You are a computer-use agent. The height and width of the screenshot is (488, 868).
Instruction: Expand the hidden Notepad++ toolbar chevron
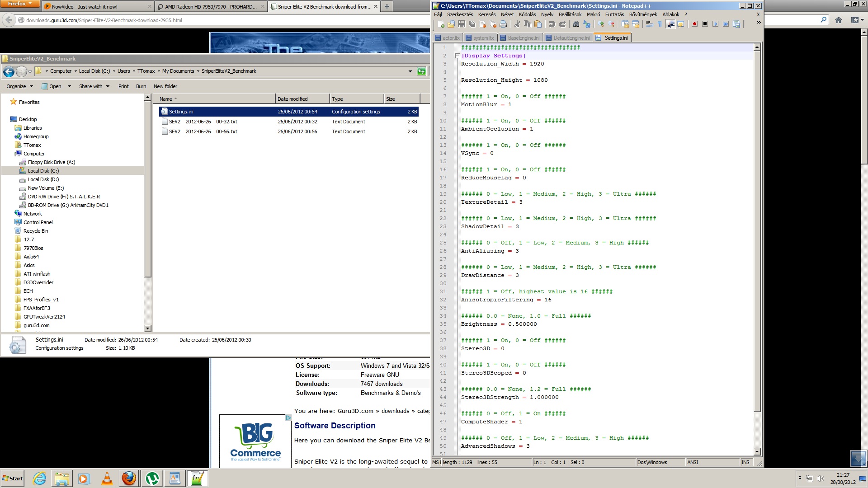tap(759, 22)
